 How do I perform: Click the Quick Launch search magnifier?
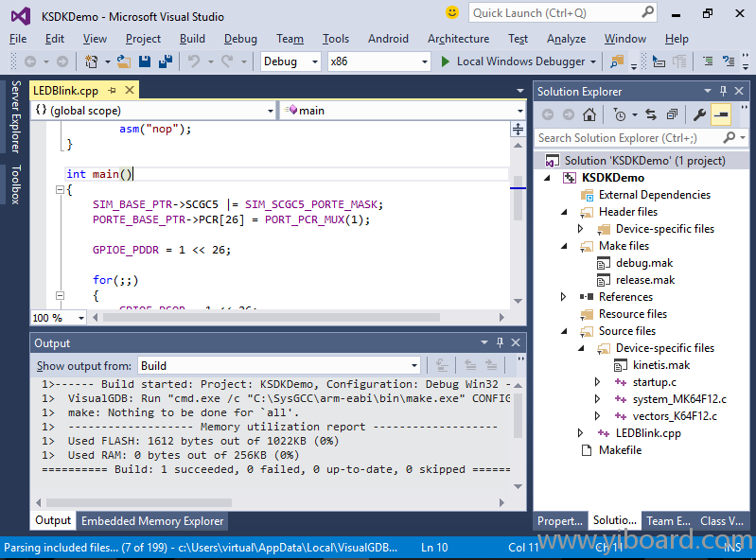647,12
